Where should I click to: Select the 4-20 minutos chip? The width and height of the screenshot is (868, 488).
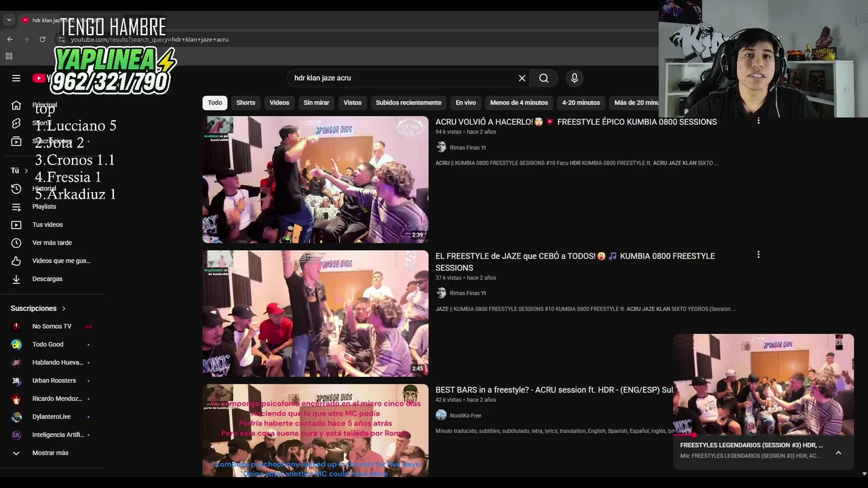581,102
